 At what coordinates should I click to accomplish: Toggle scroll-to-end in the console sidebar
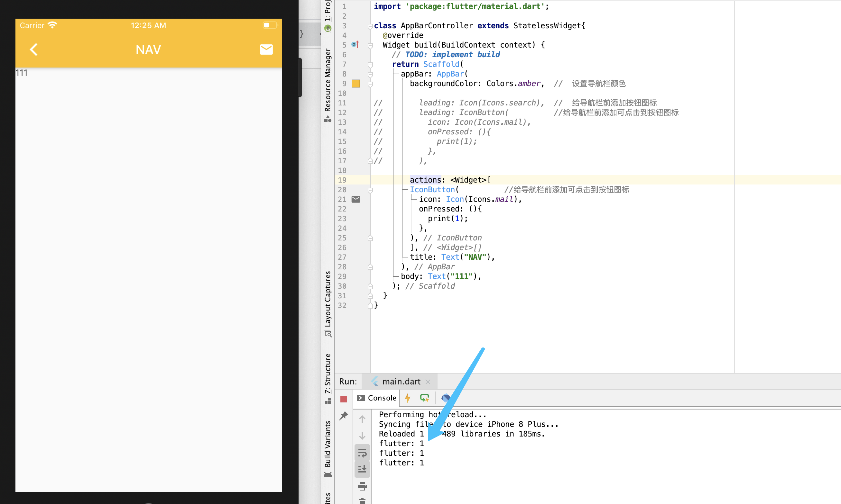362,469
